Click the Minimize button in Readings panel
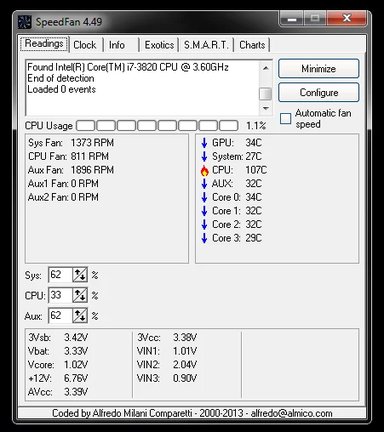Viewport: 384px width, 432px height. [x=319, y=69]
